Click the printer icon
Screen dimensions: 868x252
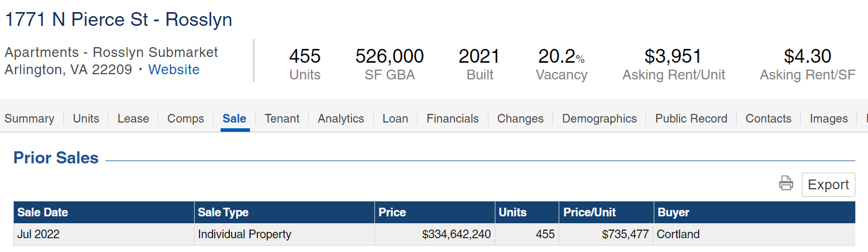[786, 184]
